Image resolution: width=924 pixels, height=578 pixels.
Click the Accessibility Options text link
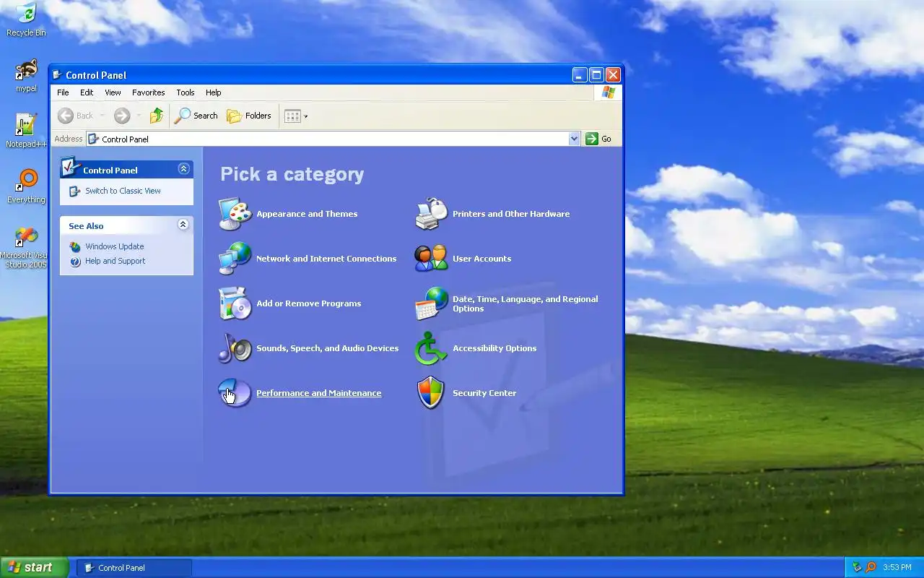[494, 348]
